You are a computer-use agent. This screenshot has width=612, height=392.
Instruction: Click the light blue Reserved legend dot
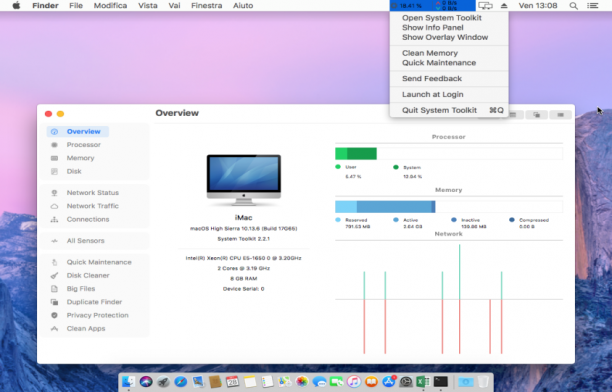[338, 220]
